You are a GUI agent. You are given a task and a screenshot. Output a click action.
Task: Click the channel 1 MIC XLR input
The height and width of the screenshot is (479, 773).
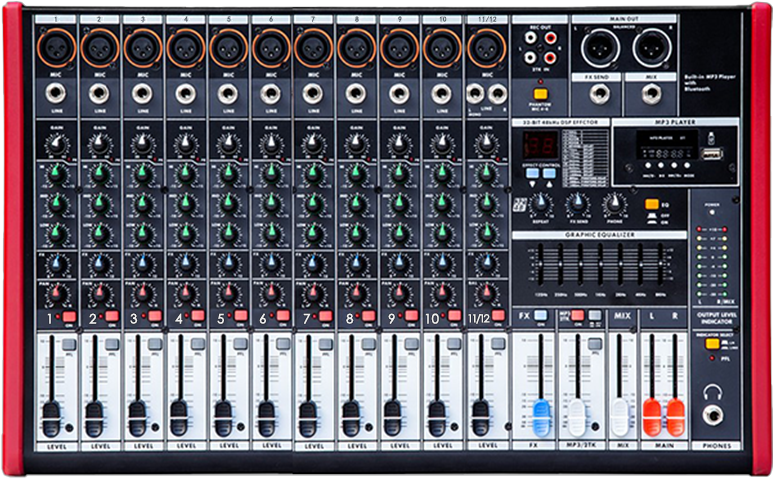pyautogui.click(x=56, y=48)
